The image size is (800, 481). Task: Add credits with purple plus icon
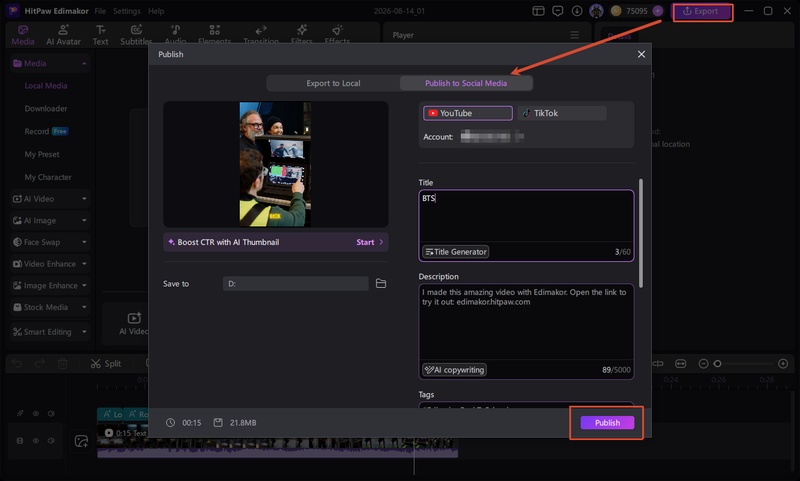(x=658, y=11)
